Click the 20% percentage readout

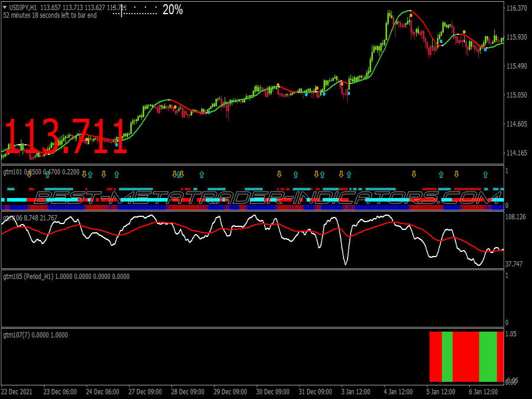pyautogui.click(x=173, y=9)
